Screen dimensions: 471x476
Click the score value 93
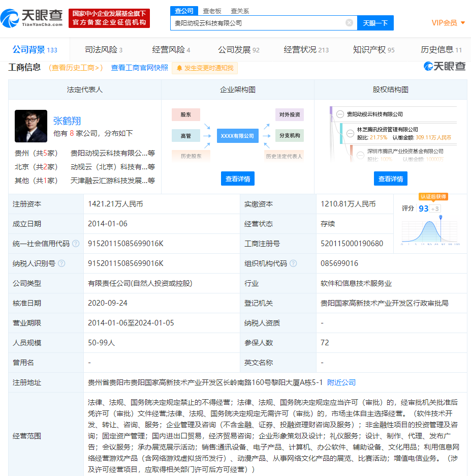pyautogui.click(x=423, y=209)
